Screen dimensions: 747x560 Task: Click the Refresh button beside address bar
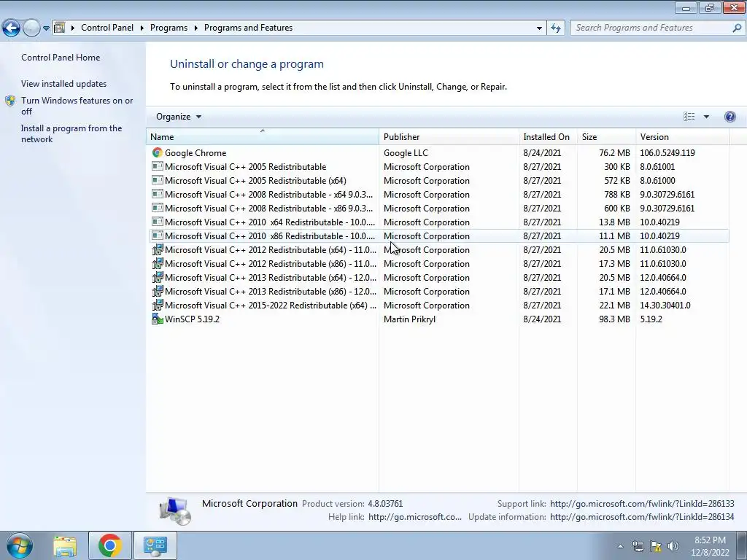[555, 28]
